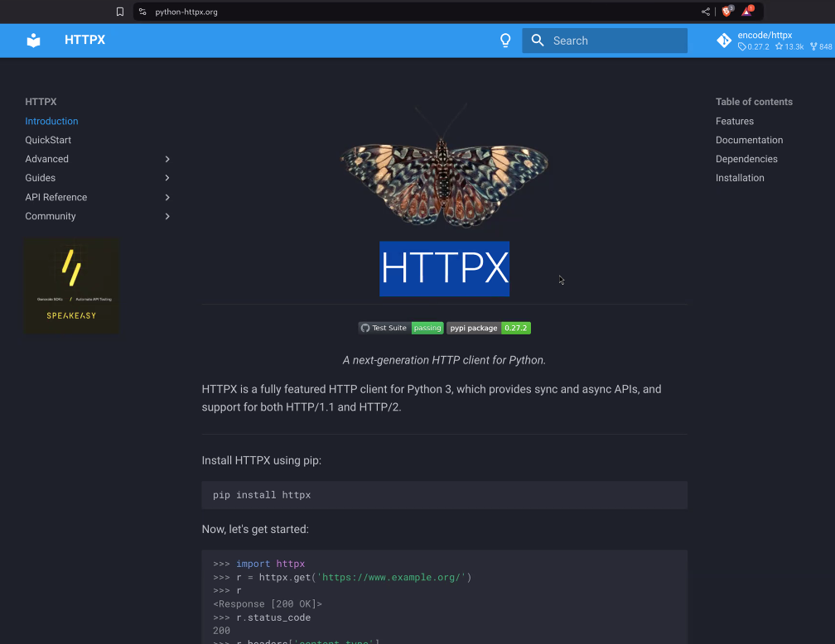Click the '<Response [200 OK]>' output line

coord(268,604)
